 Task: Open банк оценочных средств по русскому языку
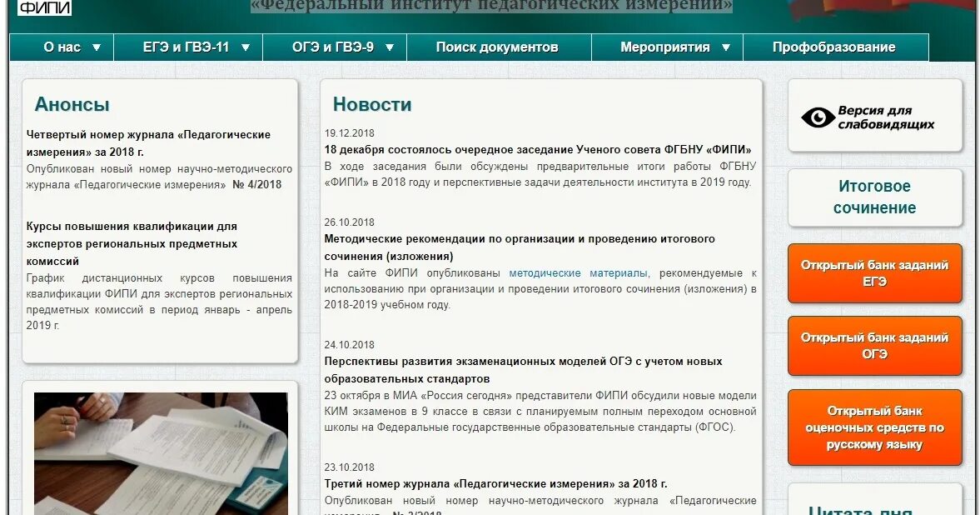875,428
